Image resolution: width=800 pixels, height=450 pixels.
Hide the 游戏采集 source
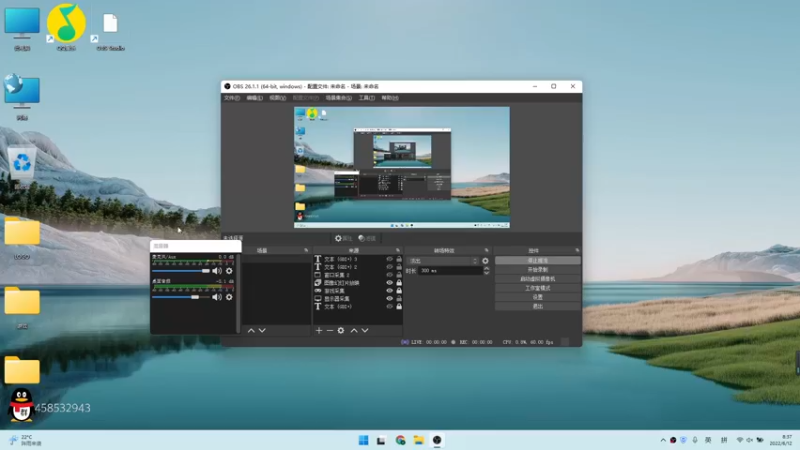click(390, 291)
